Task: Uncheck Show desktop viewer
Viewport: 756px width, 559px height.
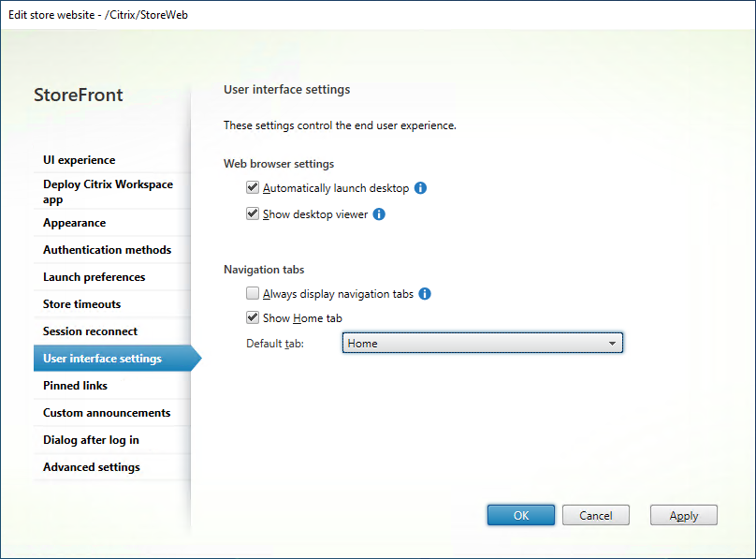Action: [x=252, y=213]
